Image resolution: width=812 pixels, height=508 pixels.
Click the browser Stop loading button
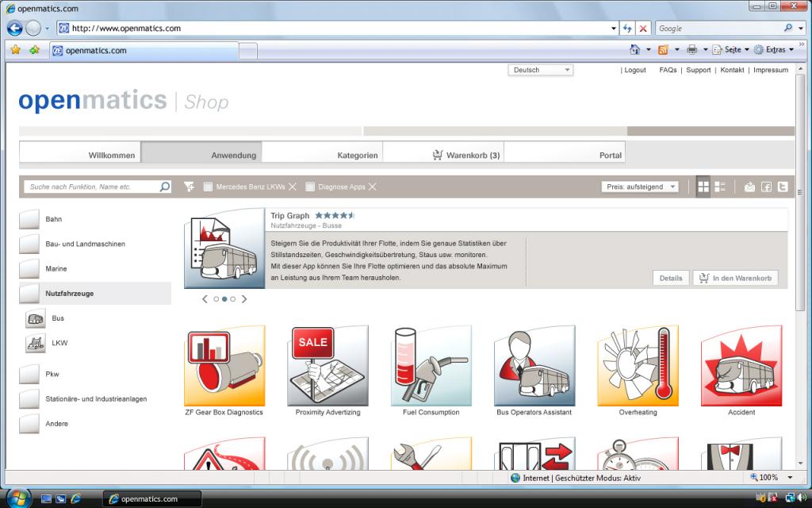[643, 29]
